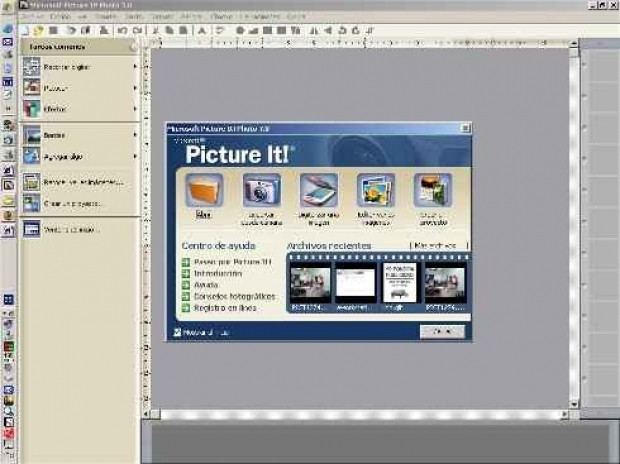Click the Paste toolbar icon
The height and width of the screenshot is (464, 620).
click(x=183, y=30)
